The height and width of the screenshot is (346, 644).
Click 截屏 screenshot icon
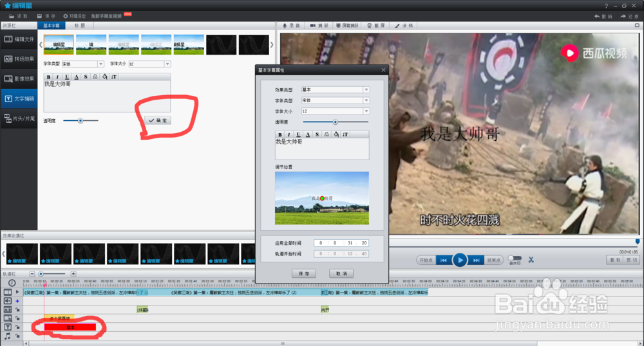(x=369, y=26)
